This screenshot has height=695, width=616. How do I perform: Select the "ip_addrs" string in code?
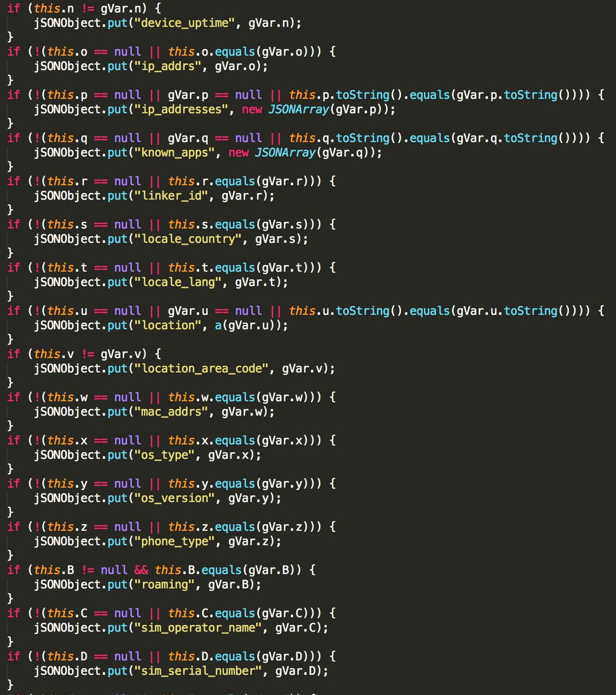click(168, 66)
